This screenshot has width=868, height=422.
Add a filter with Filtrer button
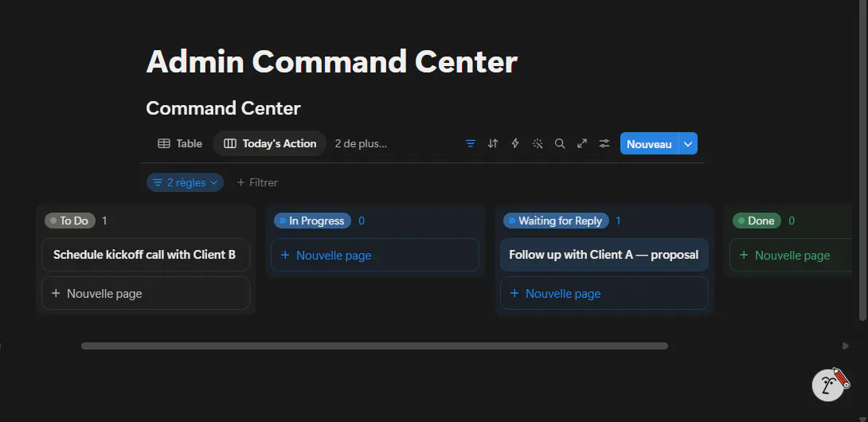pos(257,182)
